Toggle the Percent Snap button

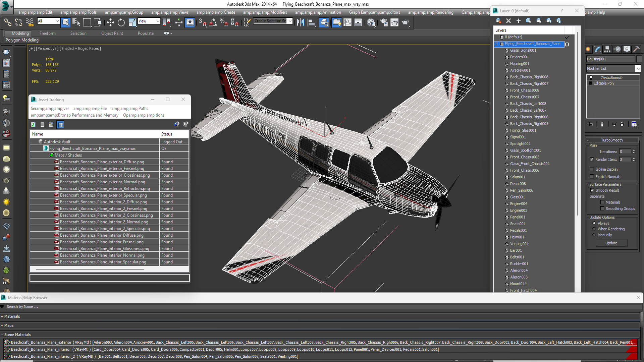click(224, 22)
